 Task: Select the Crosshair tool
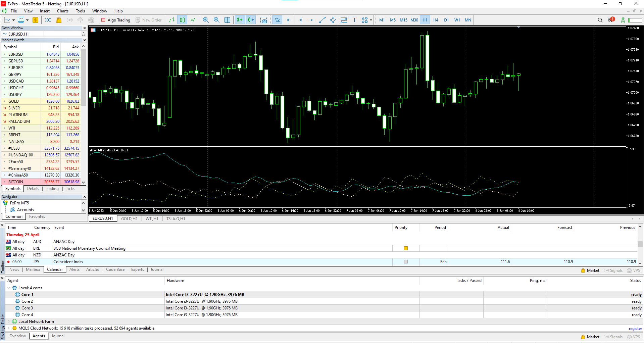click(288, 20)
